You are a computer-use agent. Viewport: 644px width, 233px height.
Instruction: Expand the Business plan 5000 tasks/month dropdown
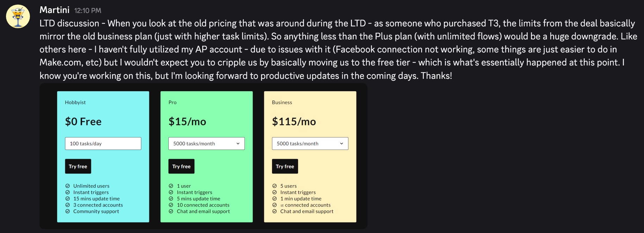310,144
